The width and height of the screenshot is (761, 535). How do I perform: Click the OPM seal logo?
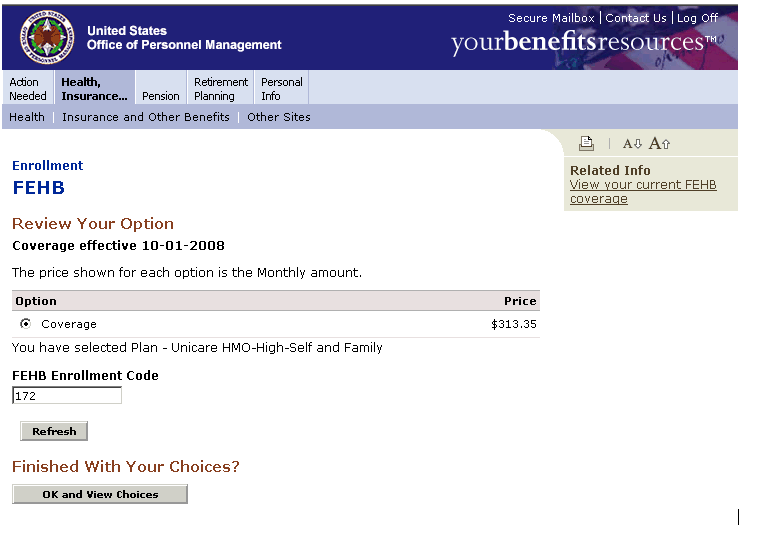click(x=46, y=38)
